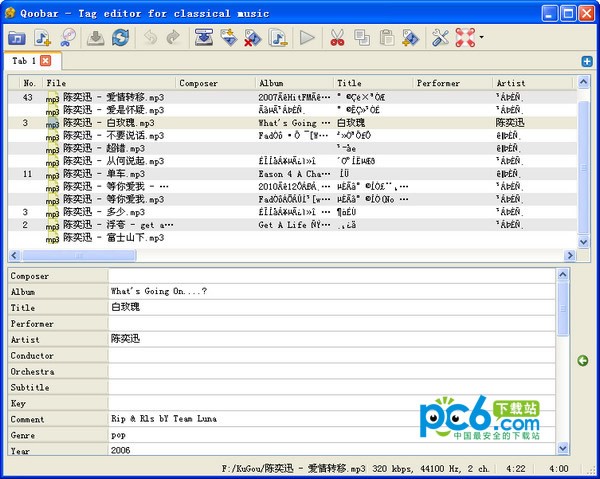
Task: Edit the Year field '2006'
Action: 332,450
